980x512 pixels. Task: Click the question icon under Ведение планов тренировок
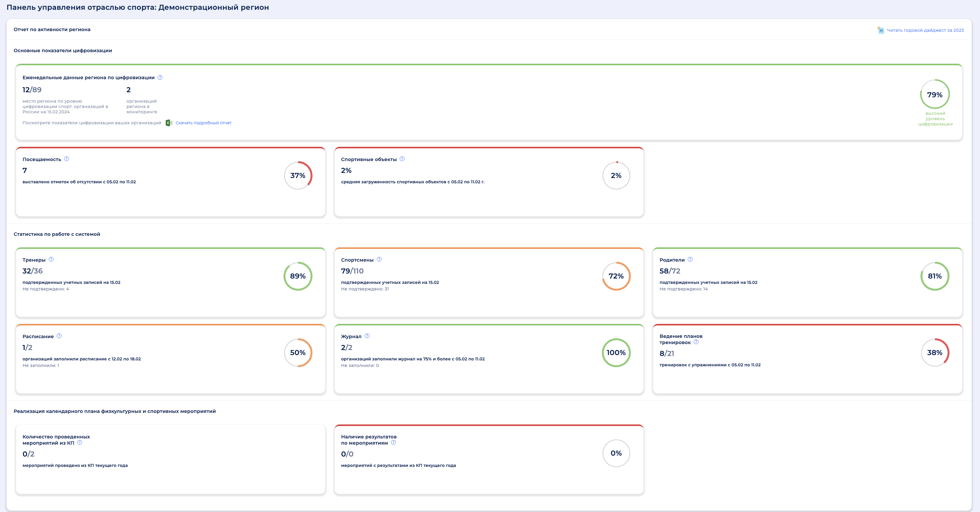click(x=696, y=342)
